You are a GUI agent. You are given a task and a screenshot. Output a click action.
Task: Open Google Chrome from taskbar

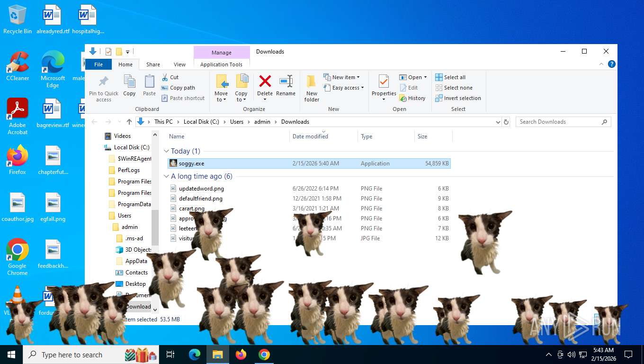[x=264, y=355]
